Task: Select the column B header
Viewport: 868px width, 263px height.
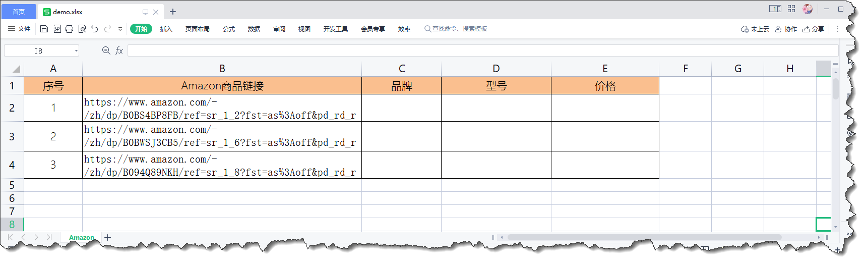Action: [222, 69]
